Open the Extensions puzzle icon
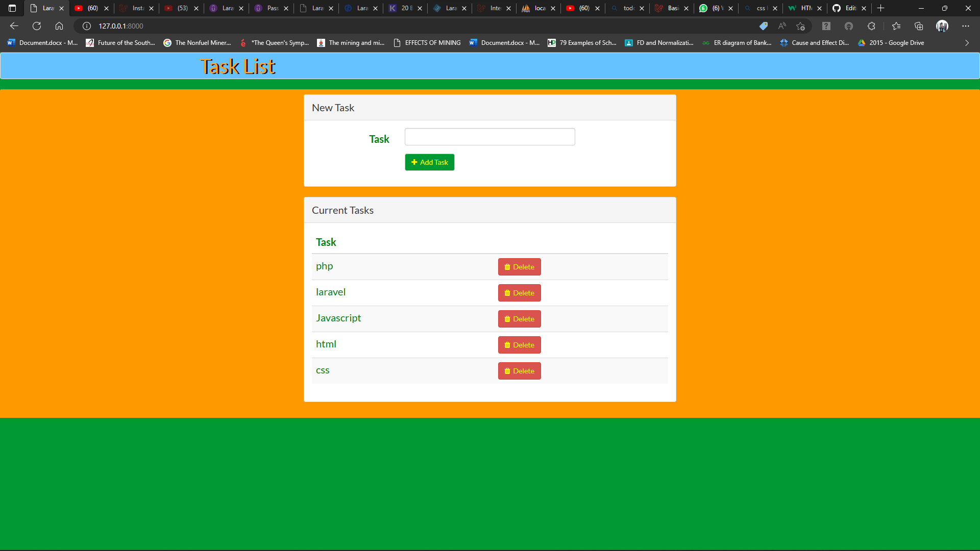The width and height of the screenshot is (980, 551). click(871, 26)
